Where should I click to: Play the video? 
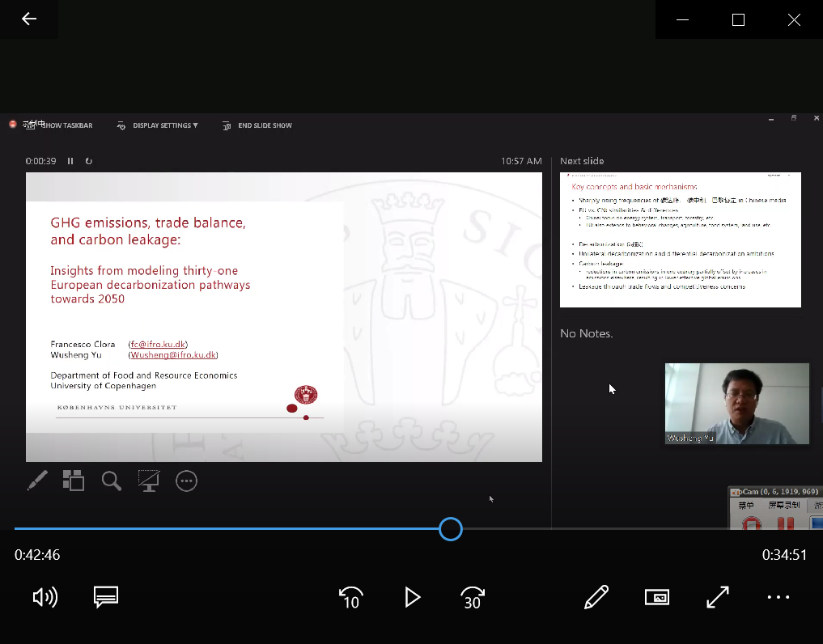412,597
